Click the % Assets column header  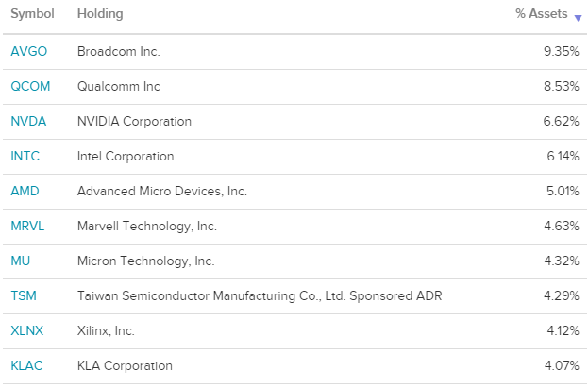click(x=542, y=13)
